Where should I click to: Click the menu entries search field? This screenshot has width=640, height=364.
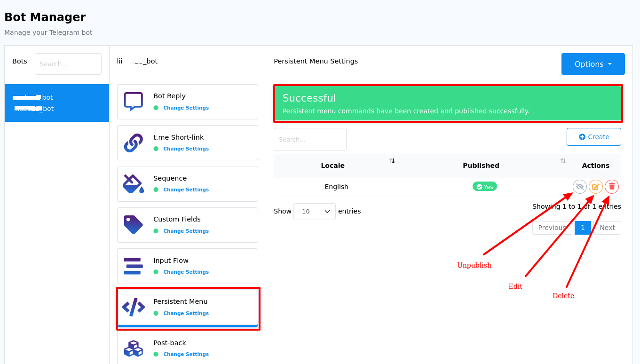point(309,139)
